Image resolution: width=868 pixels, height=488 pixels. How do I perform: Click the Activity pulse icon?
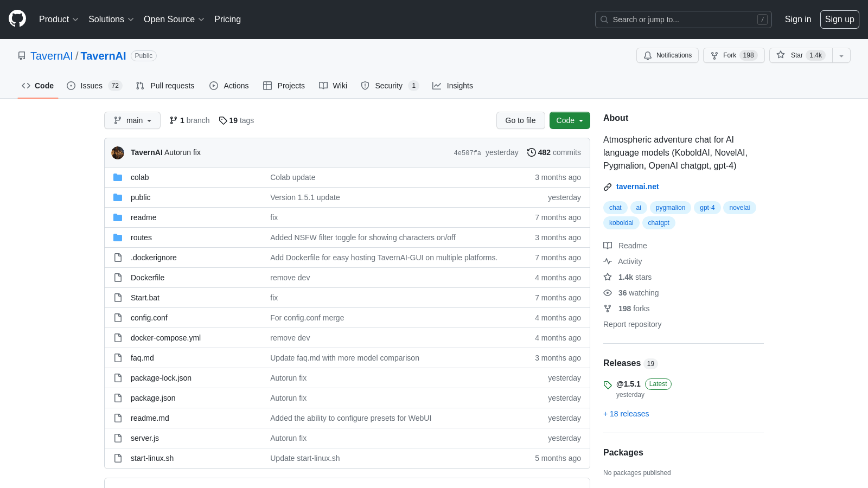coord(608,261)
